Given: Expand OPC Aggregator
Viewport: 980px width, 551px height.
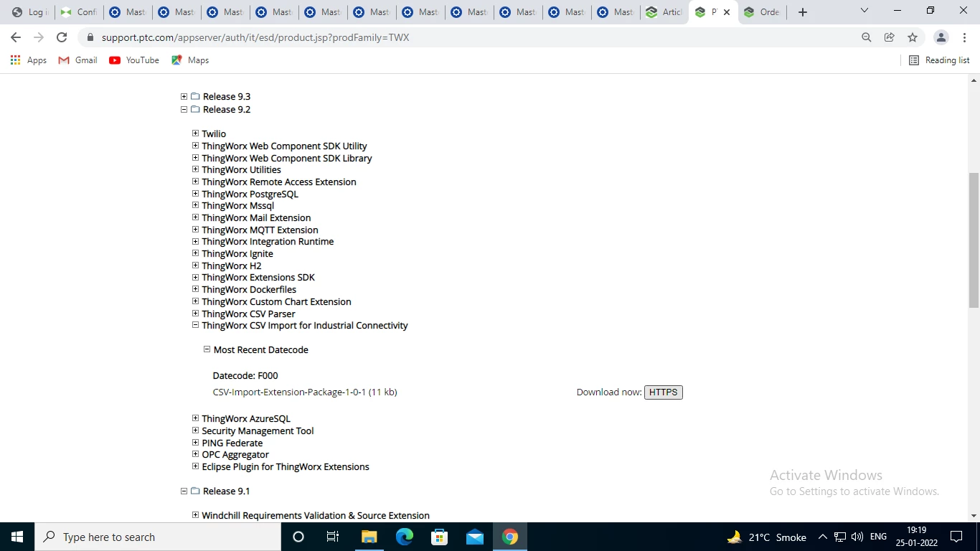Looking at the screenshot, I should tap(195, 454).
